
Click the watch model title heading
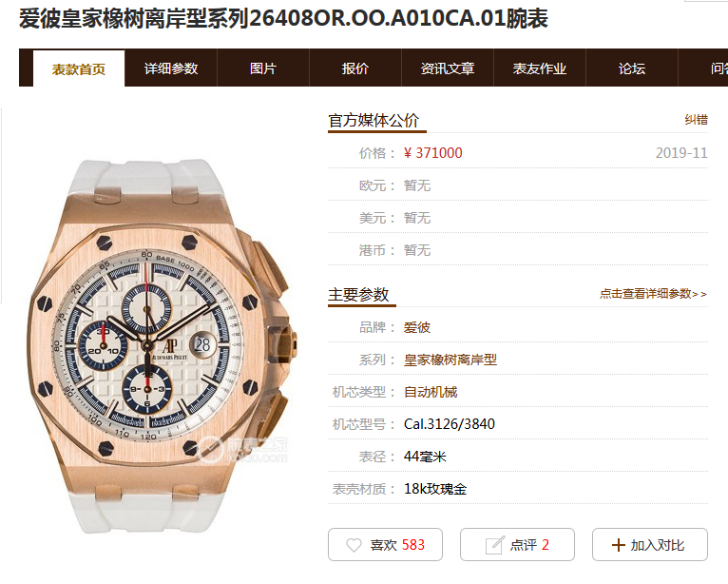point(283,19)
